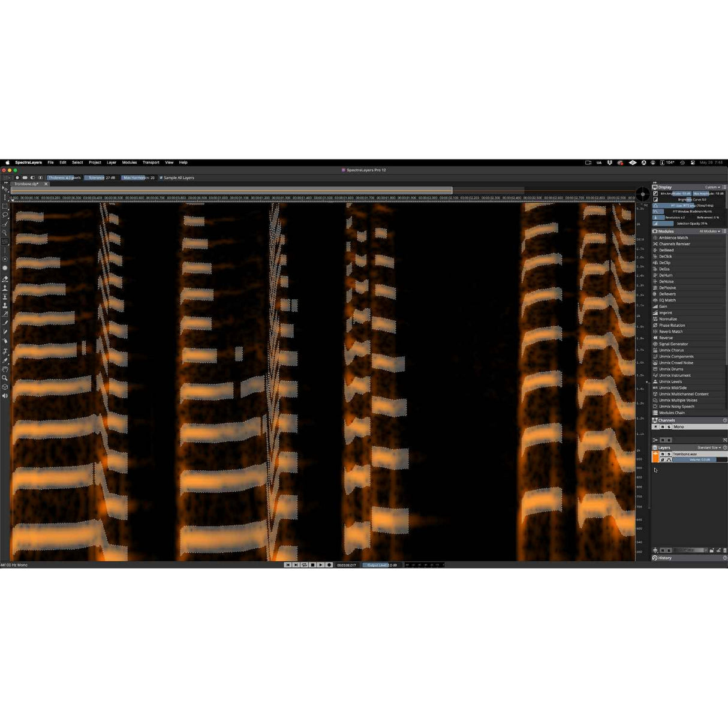The height and width of the screenshot is (728, 728).
Task: Launch the Unmix Multiple Voices module
Action: click(x=676, y=400)
